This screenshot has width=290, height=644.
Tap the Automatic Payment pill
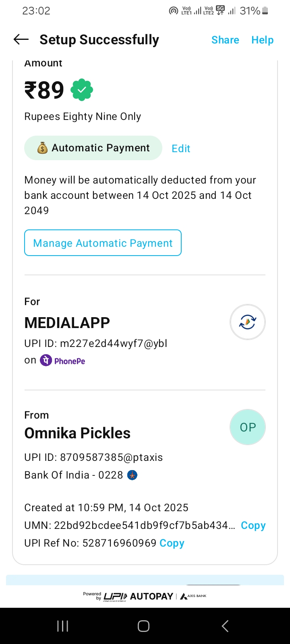93,148
